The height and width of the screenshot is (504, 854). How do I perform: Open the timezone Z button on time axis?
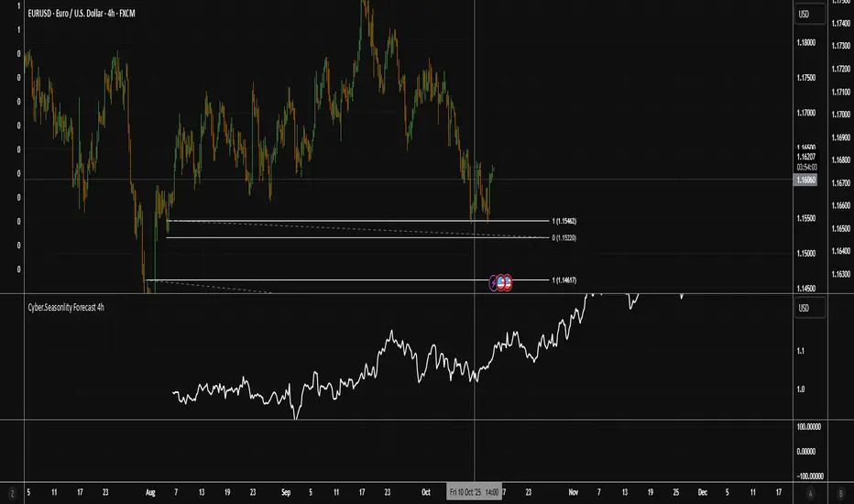pyautogui.click(x=12, y=494)
